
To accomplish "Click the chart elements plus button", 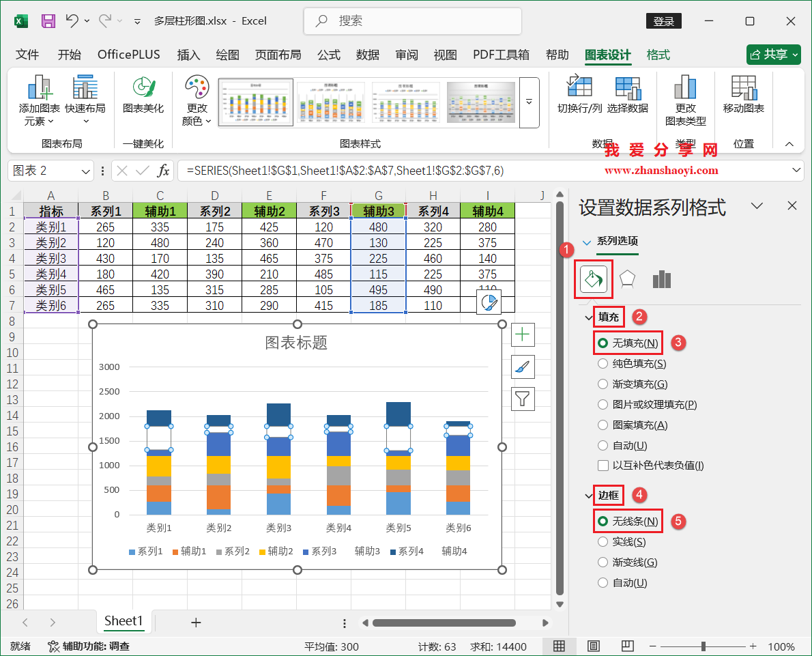I will click(x=523, y=334).
